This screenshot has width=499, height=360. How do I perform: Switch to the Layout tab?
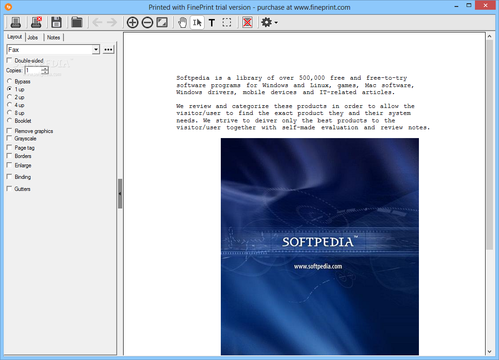click(x=15, y=37)
